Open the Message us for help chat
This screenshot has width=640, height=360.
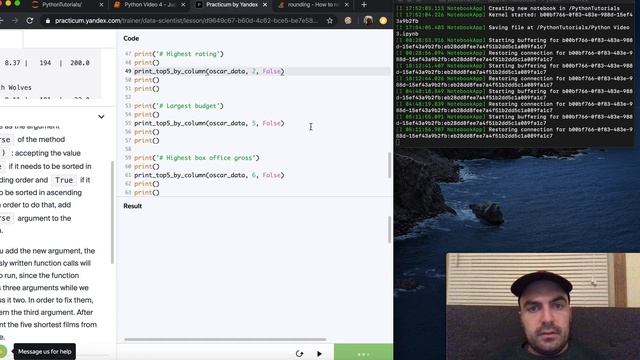[x=44, y=351]
